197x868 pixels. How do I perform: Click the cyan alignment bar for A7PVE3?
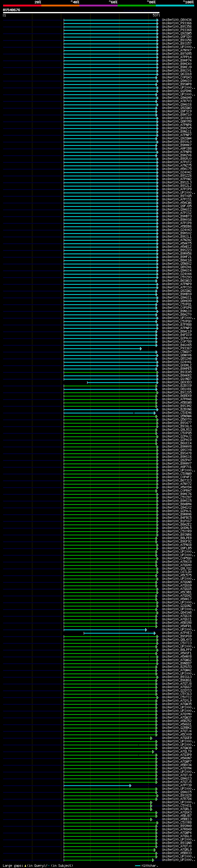pyautogui.click(x=119, y=633)
